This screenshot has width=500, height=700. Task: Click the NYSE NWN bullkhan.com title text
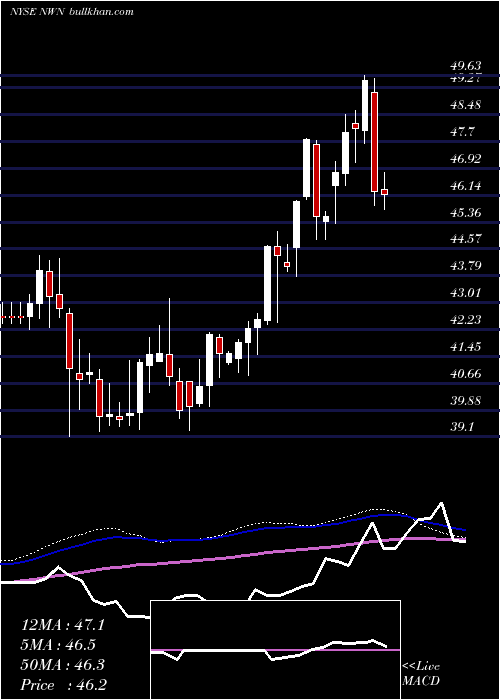click(x=71, y=12)
